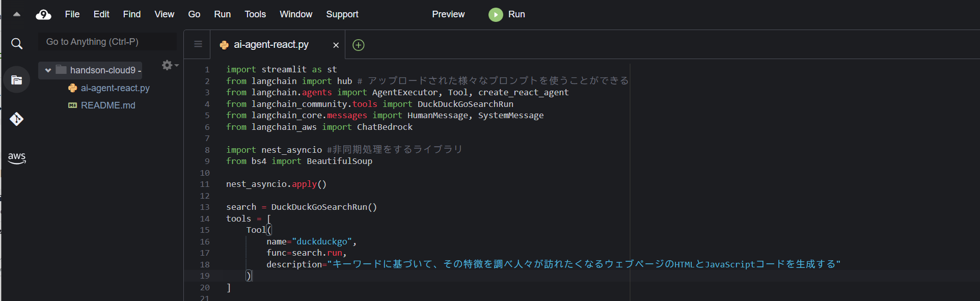
Task: Open the File menu
Action: pyautogui.click(x=72, y=14)
